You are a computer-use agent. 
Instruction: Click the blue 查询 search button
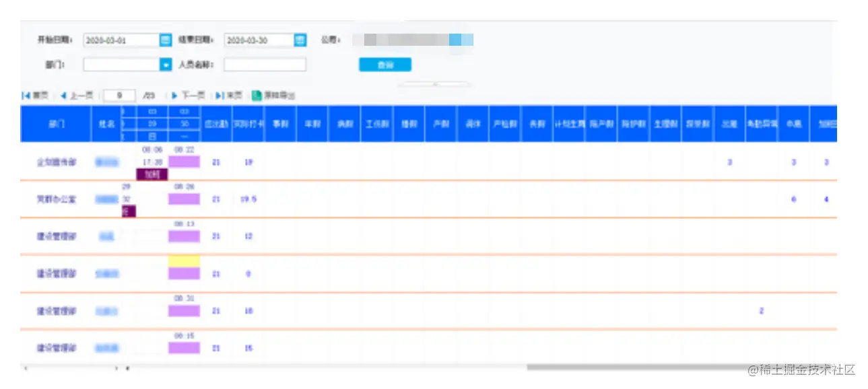tap(385, 64)
